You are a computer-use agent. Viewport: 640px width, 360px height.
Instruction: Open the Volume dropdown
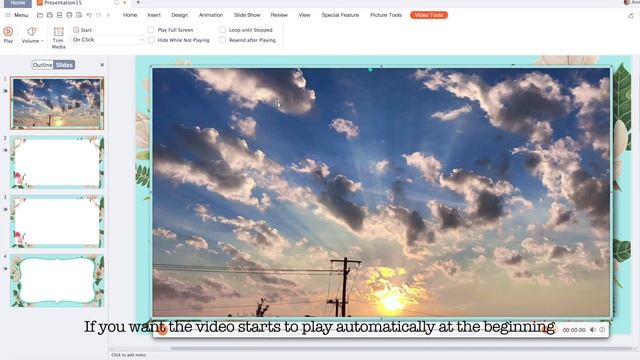(32, 35)
